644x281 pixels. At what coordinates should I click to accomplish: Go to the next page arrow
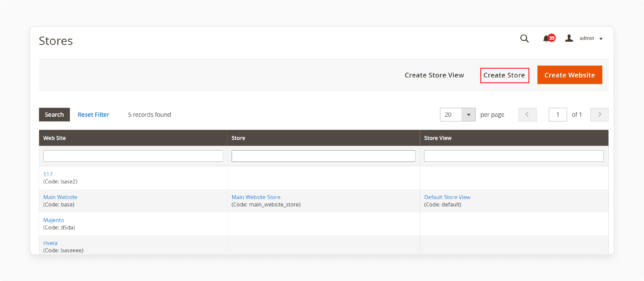coord(599,114)
